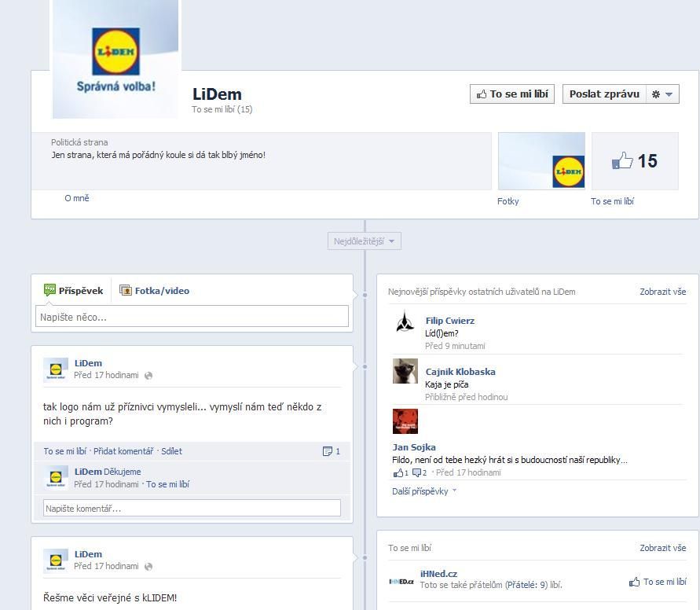Click the comment bubble icon under Jan Sojka's post

420,473
